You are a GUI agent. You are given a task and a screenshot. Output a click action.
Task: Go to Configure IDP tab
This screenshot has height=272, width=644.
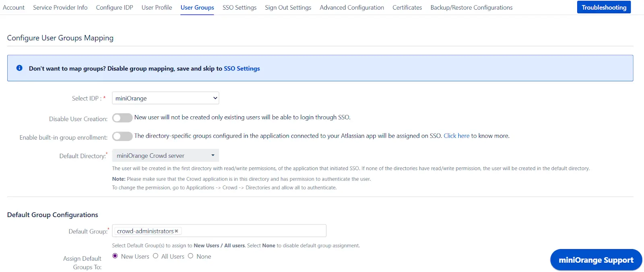pos(114,8)
